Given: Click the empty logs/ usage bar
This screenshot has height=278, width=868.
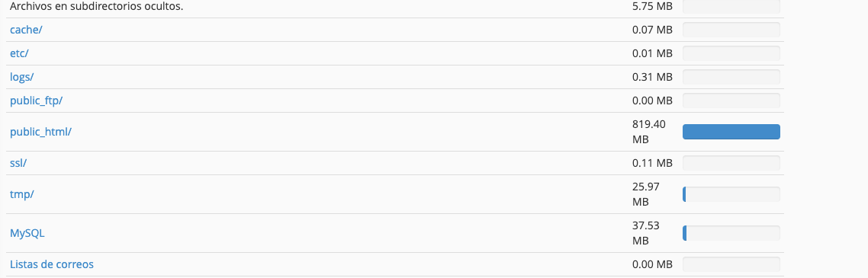Looking at the screenshot, I should tap(731, 77).
